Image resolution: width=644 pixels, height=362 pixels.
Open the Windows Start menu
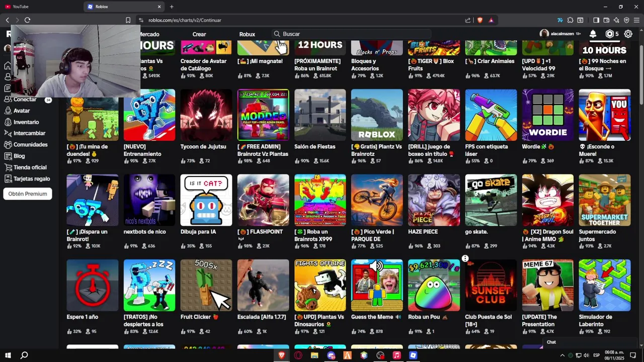coord(8,355)
